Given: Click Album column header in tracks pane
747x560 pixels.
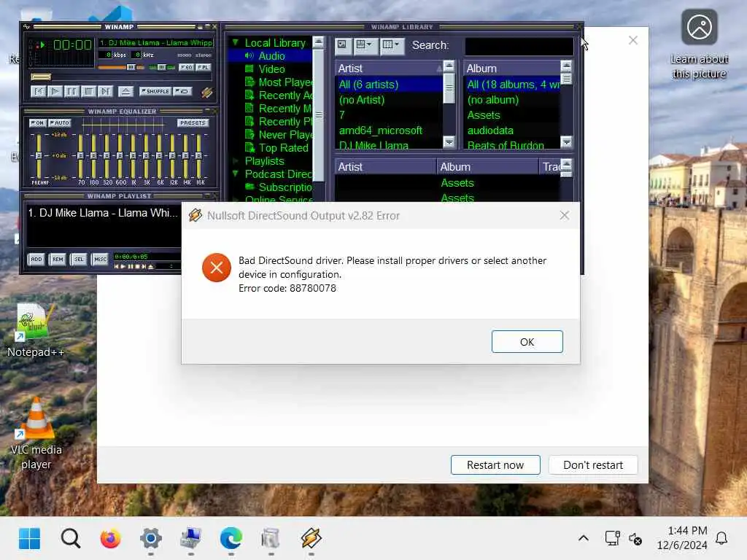Looking at the screenshot, I should 487,167.
